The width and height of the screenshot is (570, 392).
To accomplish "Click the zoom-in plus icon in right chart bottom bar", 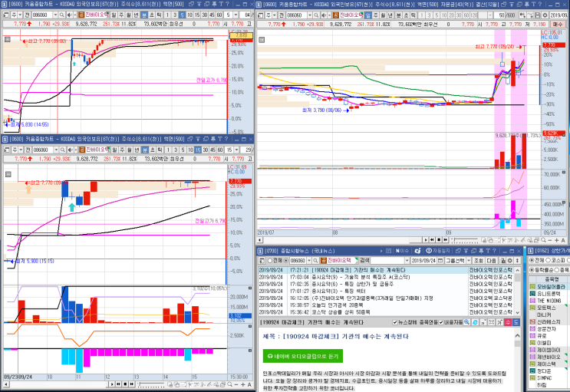I will tap(556, 240).
